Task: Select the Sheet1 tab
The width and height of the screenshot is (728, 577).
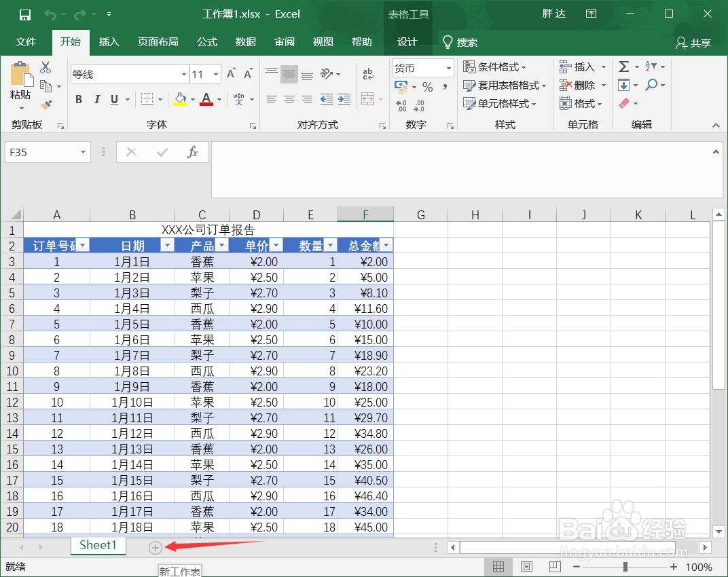Action: (x=98, y=545)
